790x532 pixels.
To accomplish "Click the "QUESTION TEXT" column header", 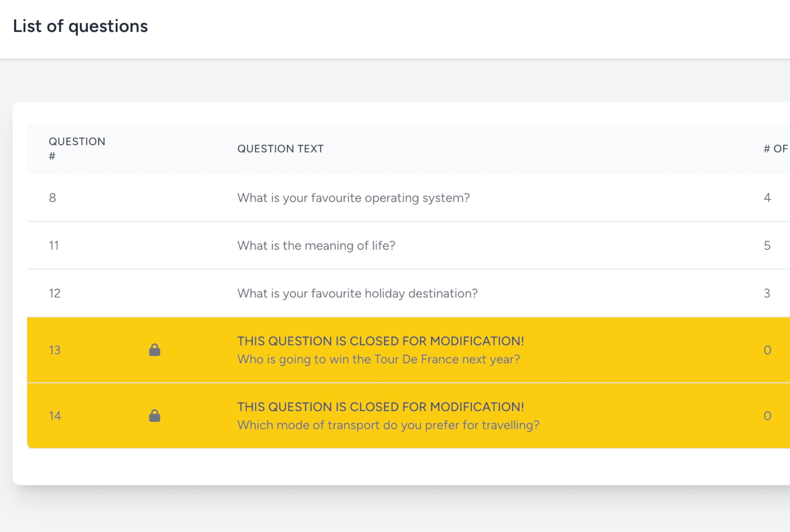I will click(280, 149).
